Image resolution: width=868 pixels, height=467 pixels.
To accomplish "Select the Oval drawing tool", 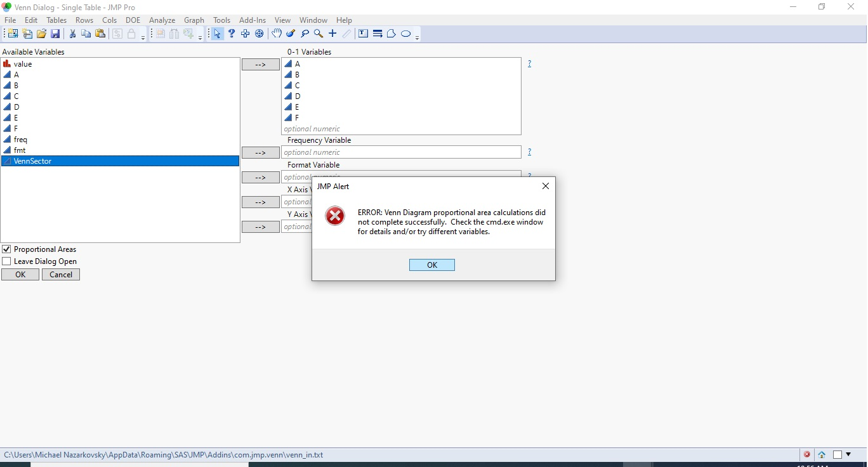I will coord(406,34).
